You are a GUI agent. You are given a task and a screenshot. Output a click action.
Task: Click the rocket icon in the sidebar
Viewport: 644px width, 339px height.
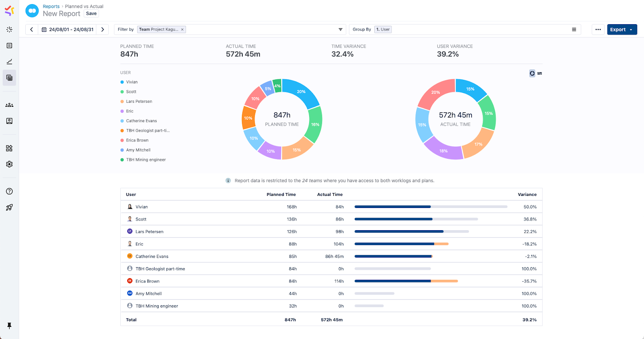point(9,208)
